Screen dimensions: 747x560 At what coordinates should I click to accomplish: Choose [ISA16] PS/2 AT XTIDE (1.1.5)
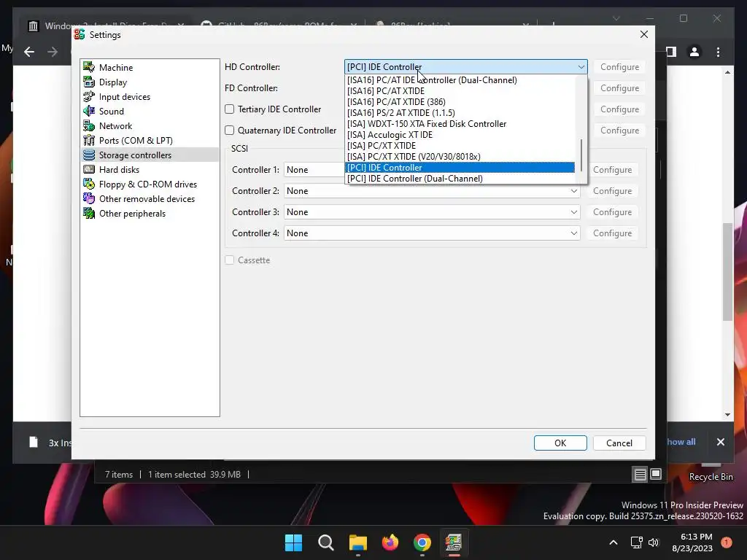coord(460,113)
